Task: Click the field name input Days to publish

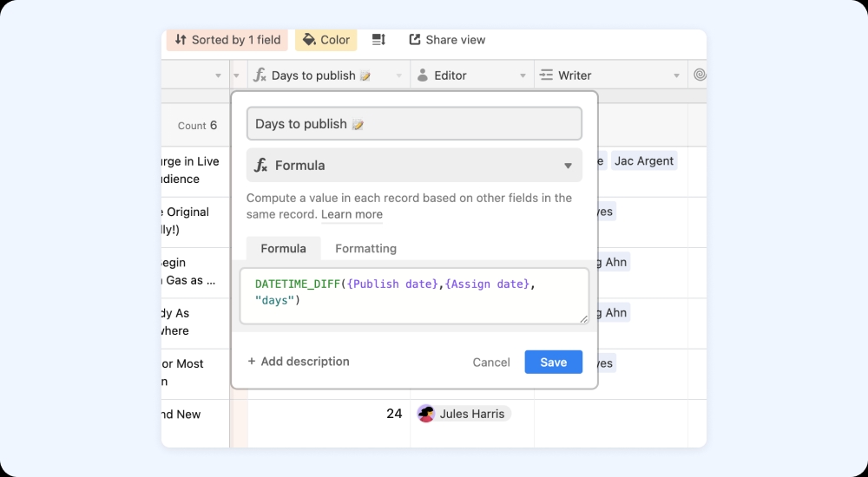Action: point(414,124)
